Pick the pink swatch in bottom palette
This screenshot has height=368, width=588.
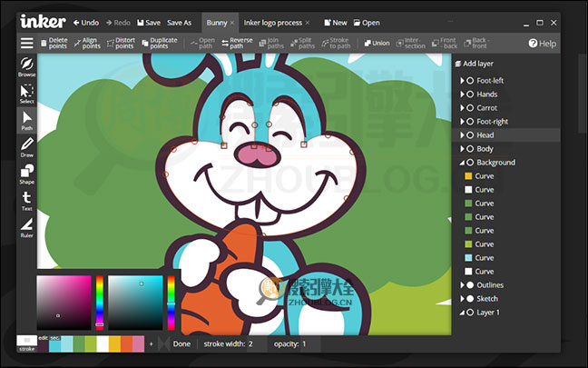138,344
